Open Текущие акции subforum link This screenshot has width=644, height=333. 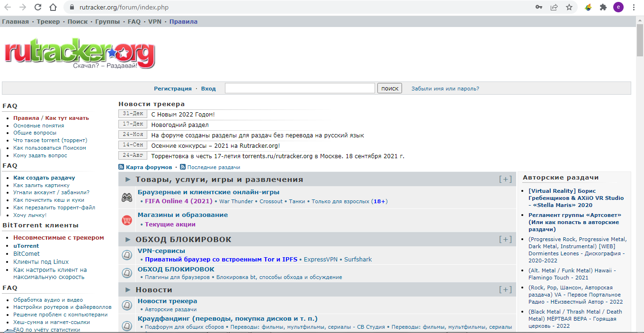(x=170, y=225)
